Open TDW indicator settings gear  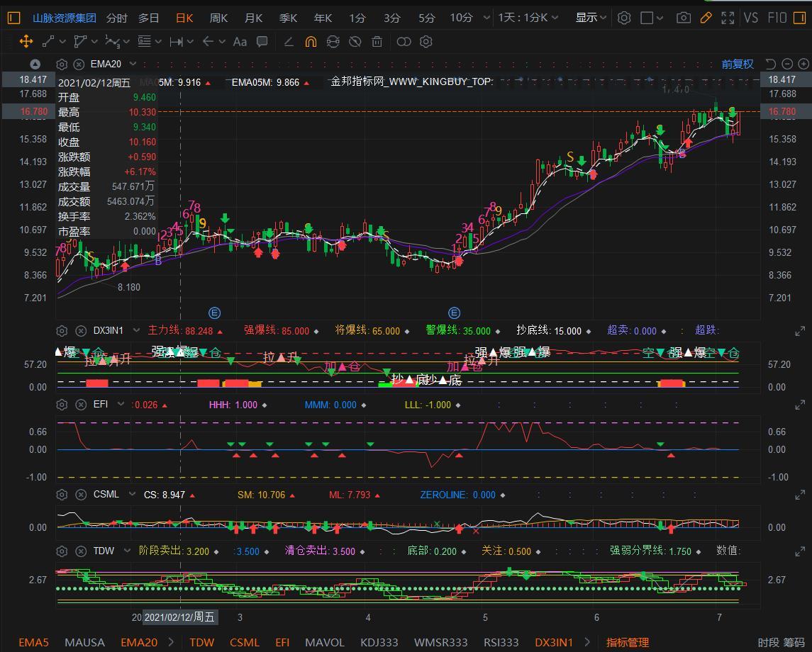coord(62,551)
